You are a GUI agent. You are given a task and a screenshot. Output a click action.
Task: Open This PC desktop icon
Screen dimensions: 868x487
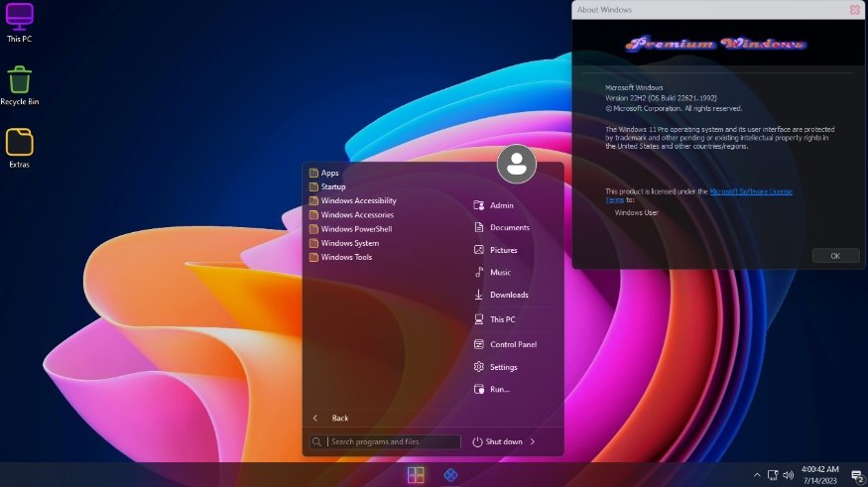[x=20, y=22]
